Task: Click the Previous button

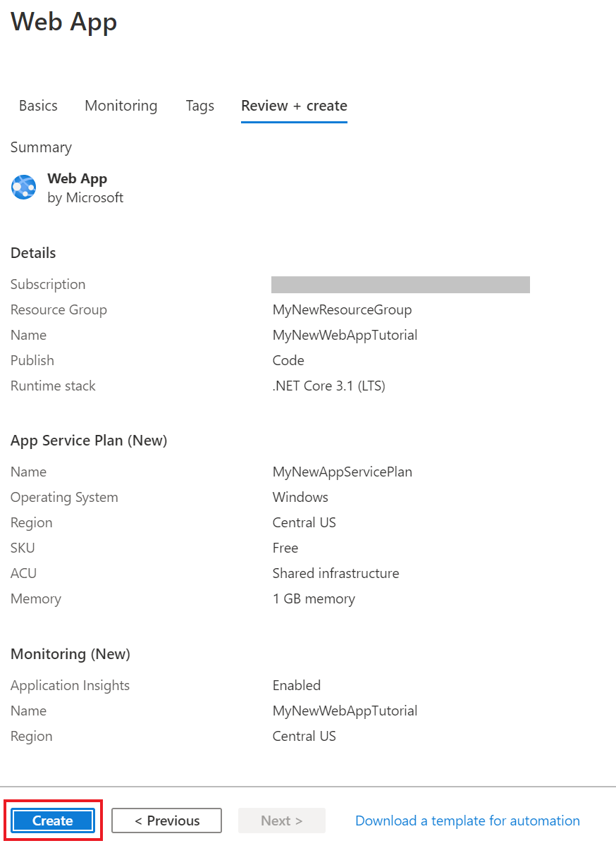Action: [166, 821]
